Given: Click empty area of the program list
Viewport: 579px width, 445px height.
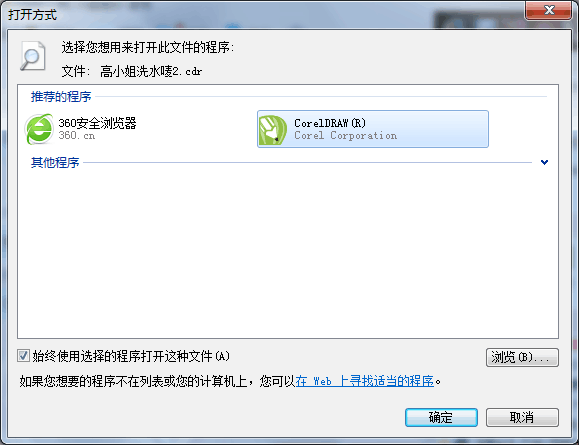Looking at the screenshot, I should [x=288, y=251].
